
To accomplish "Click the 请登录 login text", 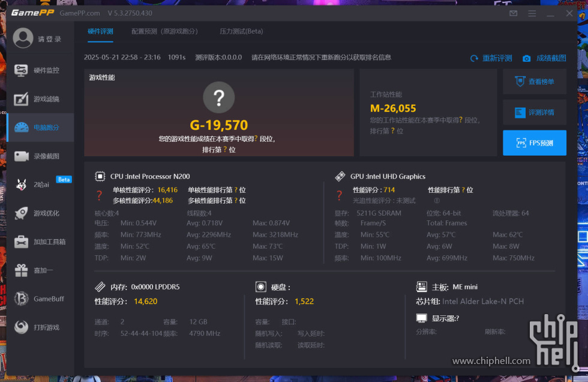I will (x=49, y=39).
